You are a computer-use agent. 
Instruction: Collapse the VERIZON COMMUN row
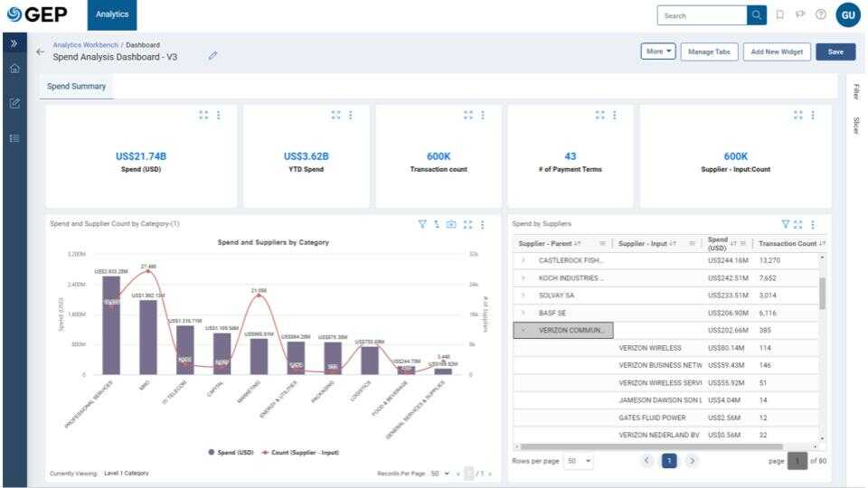[x=524, y=331]
